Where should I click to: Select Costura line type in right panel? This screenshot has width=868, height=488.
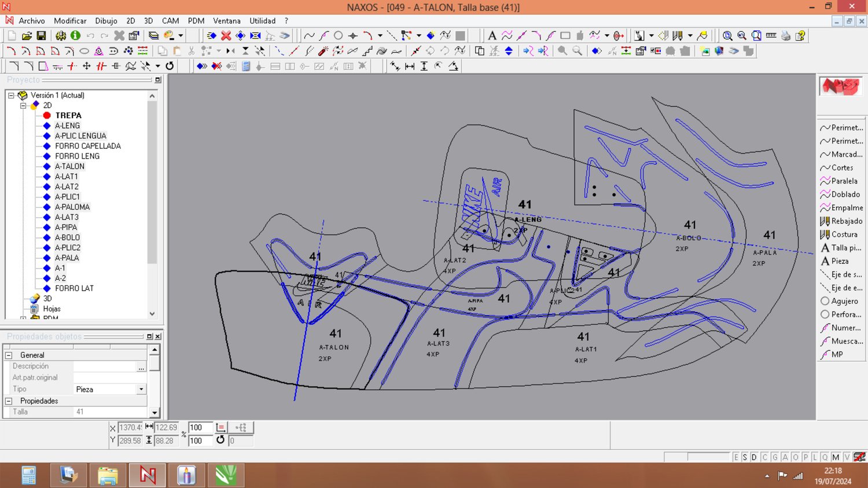[841, 234]
